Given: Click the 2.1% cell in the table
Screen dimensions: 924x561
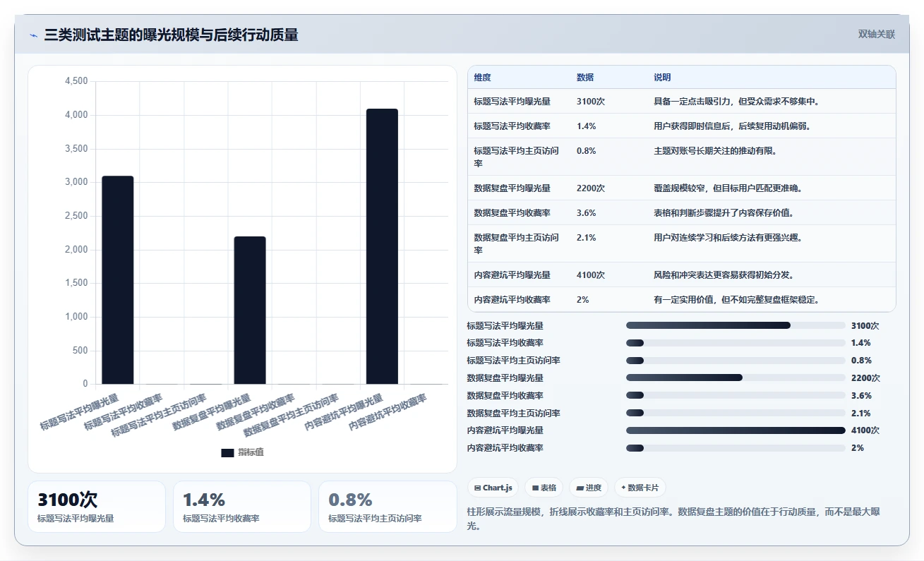Looking at the screenshot, I should pyautogui.click(x=586, y=238).
